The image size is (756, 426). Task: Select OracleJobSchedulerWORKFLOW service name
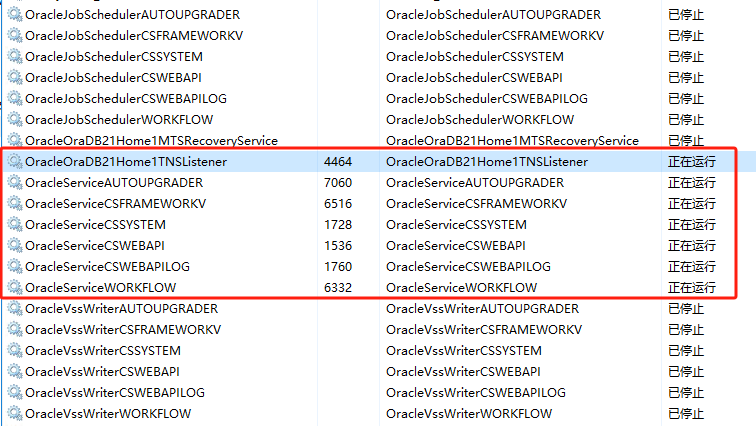pos(119,120)
